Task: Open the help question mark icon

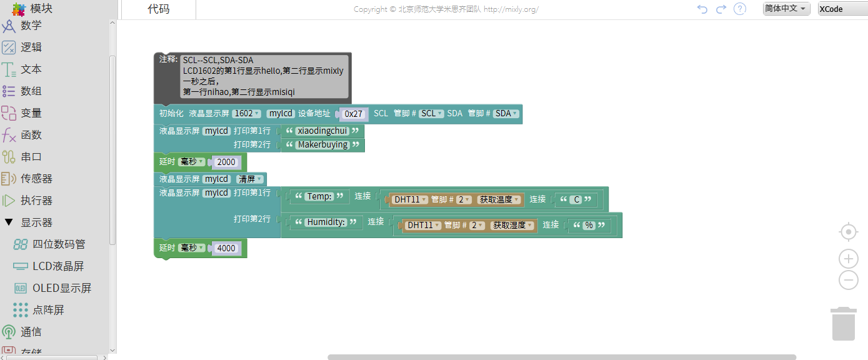Action: [x=740, y=9]
